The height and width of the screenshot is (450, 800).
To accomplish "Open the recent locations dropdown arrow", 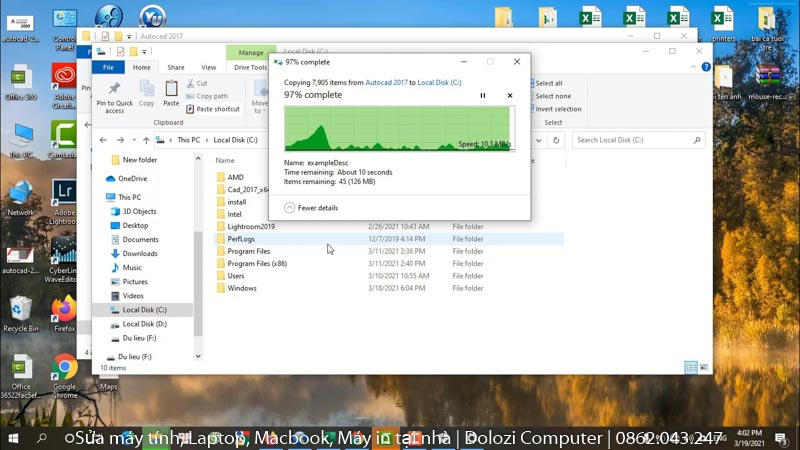I will point(133,140).
